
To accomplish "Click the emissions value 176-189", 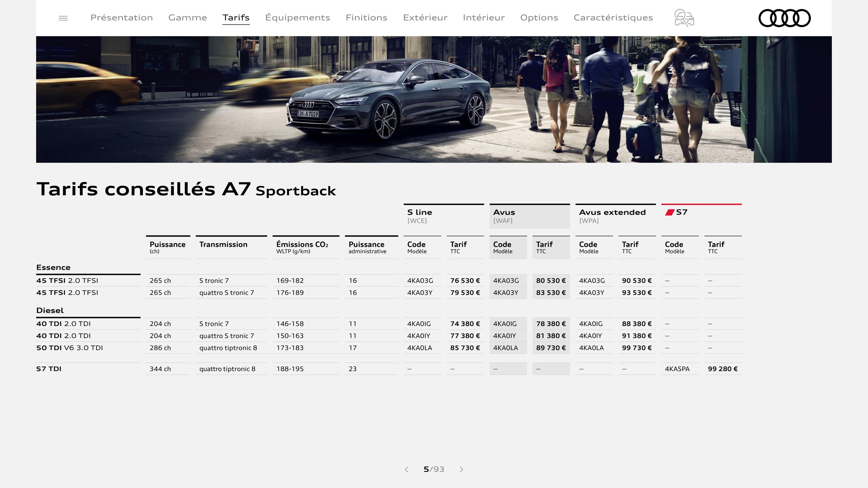I will (290, 293).
